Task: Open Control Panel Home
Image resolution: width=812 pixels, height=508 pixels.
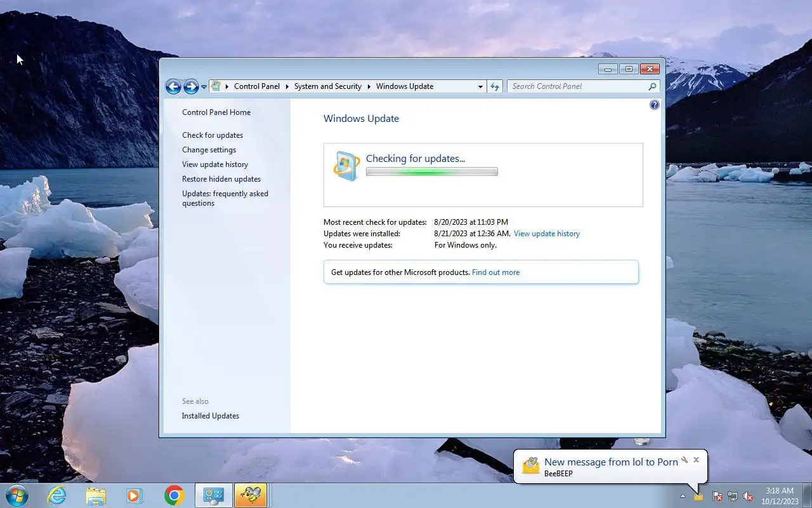Action: click(x=216, y=112)
